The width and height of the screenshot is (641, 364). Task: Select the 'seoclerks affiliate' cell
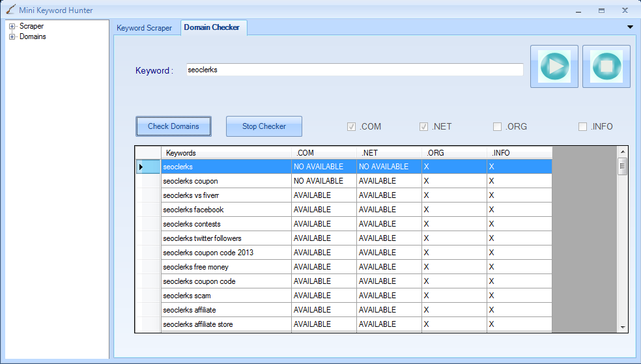(226, 310)
